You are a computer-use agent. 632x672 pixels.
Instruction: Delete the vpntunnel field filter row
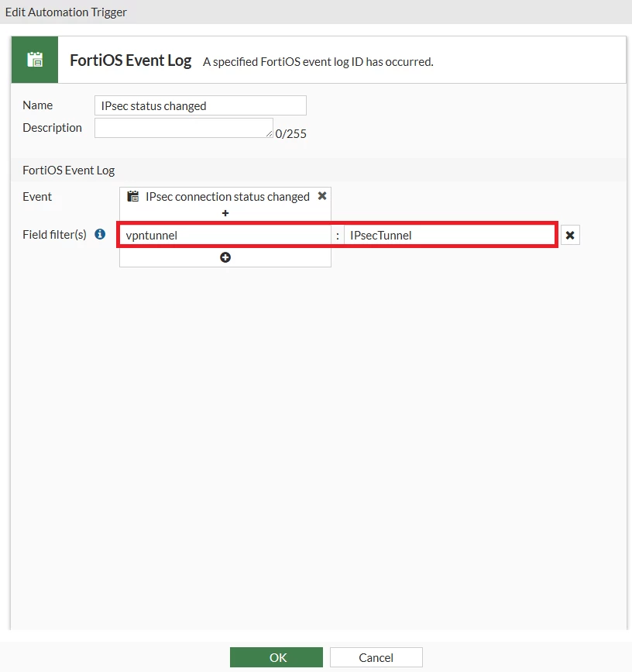tap(570, 235)
